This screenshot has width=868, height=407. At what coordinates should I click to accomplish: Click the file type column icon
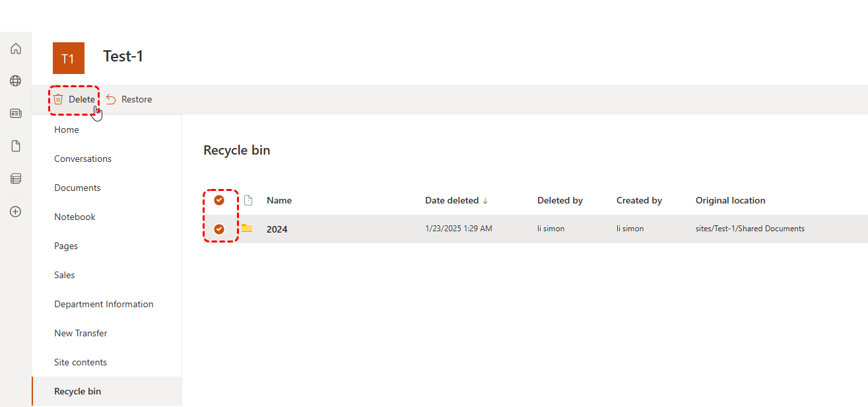click(x=248, y=200)
